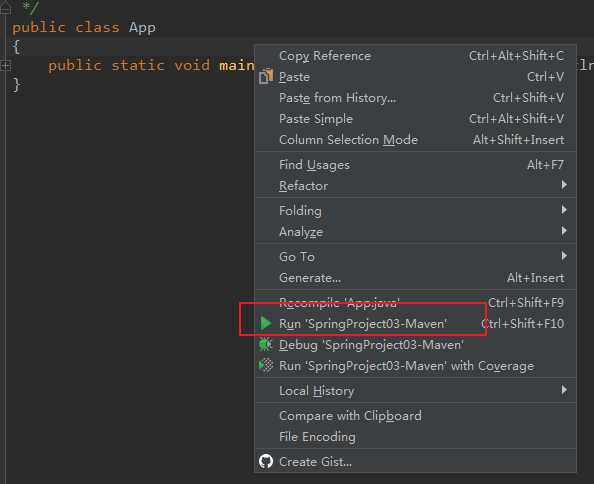Select Paste Simple menu entry
Viewport: 594px width, 484px height.
[x=416, y=119]
